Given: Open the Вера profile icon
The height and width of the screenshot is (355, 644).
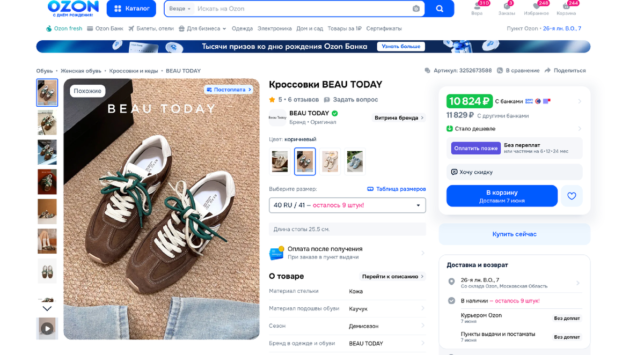Looking at the screenshot, I should (x=477, y=9).
